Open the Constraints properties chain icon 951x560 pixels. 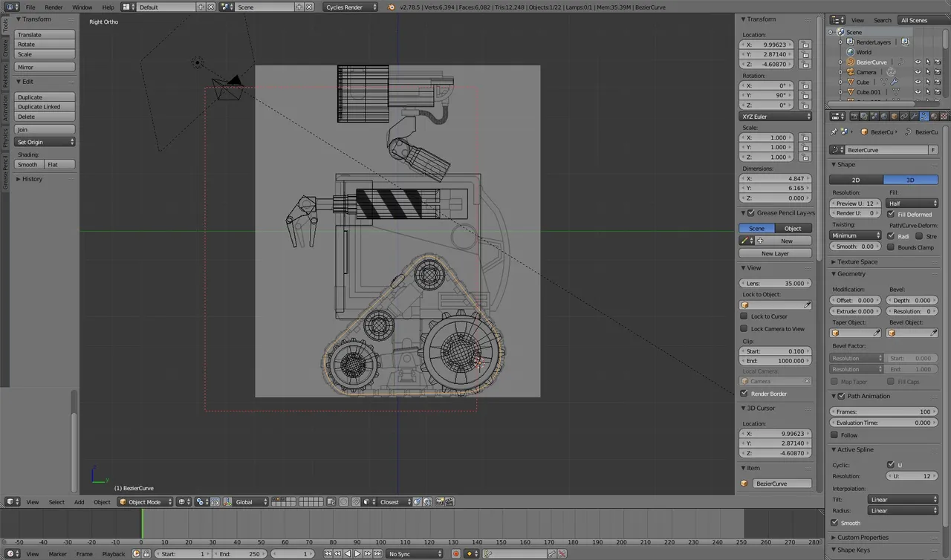904,116
